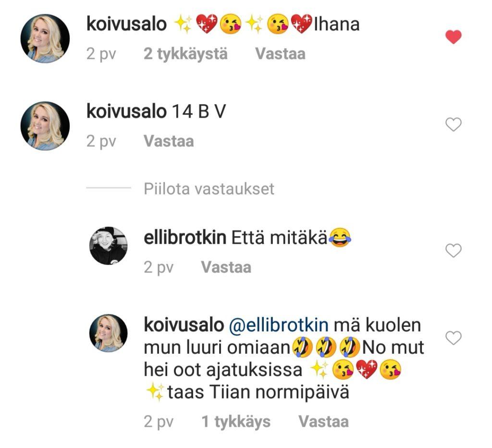View the "2 tykkäystä" likes list

tap(185, 54)
